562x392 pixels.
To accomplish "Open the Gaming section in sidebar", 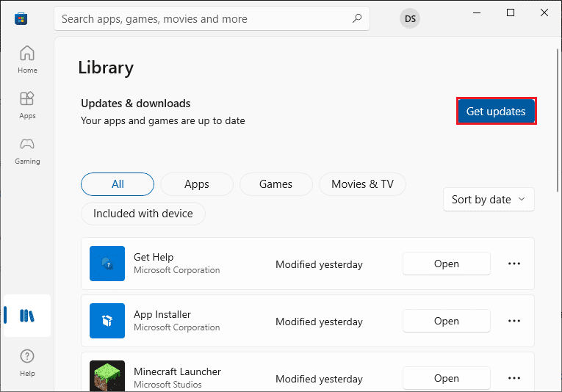I will [27, 150].
